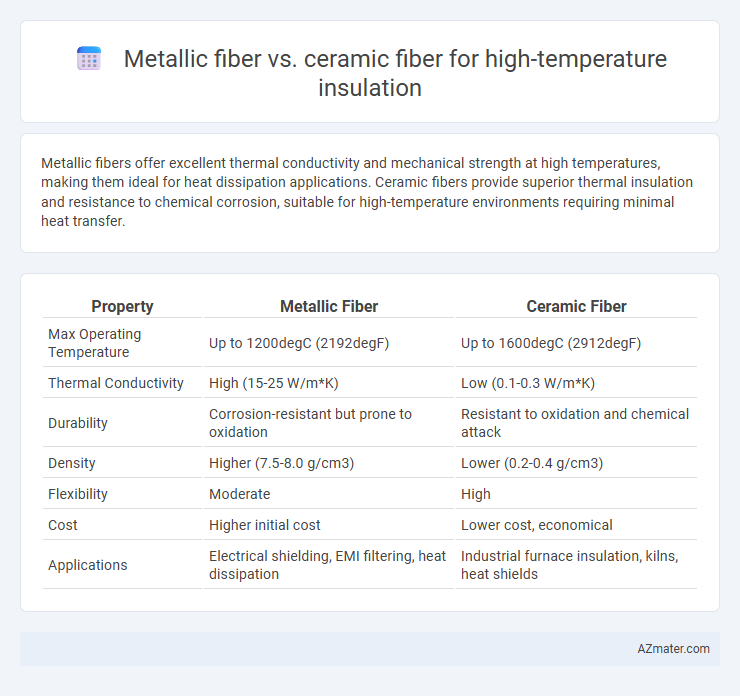Click the 'Low (0.1-0.3 W/m*K)' cell
740x696 pixels.
tap(576, 383)
